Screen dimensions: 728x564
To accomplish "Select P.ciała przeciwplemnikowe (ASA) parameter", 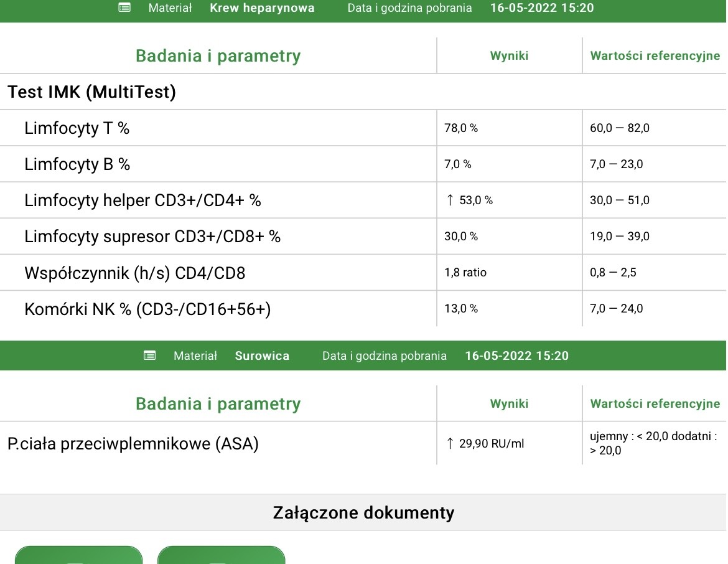I will click(x=133, y=444).
